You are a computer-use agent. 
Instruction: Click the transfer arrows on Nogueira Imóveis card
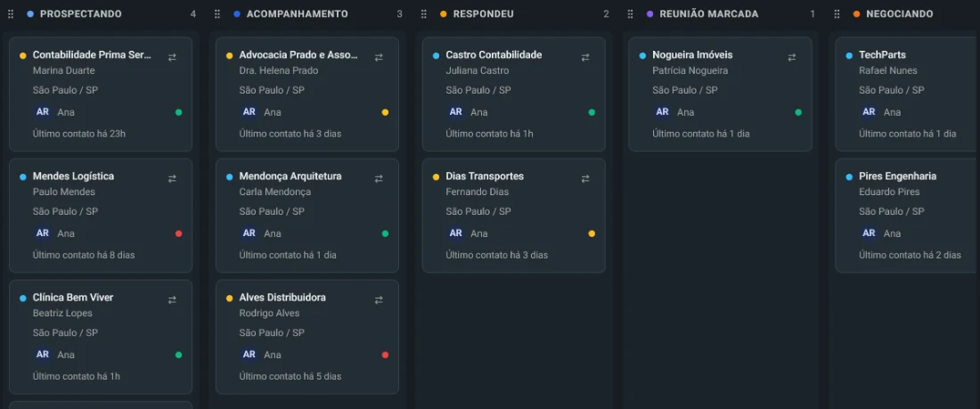792,57
